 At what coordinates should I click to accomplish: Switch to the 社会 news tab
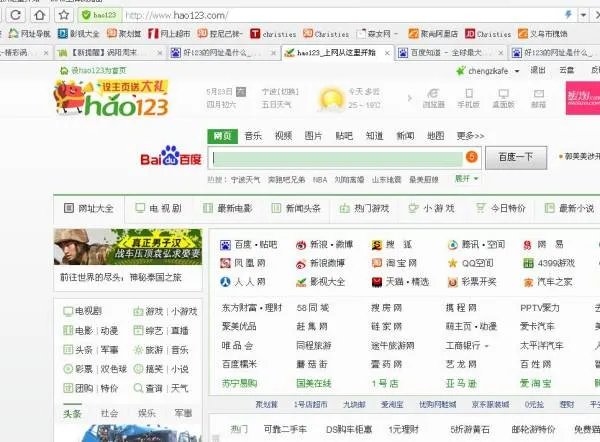pos(109,413)
